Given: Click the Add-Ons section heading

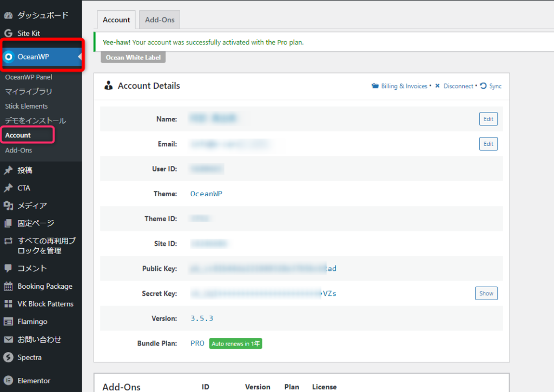Looking at the screenshot, I should pos(122,387).
